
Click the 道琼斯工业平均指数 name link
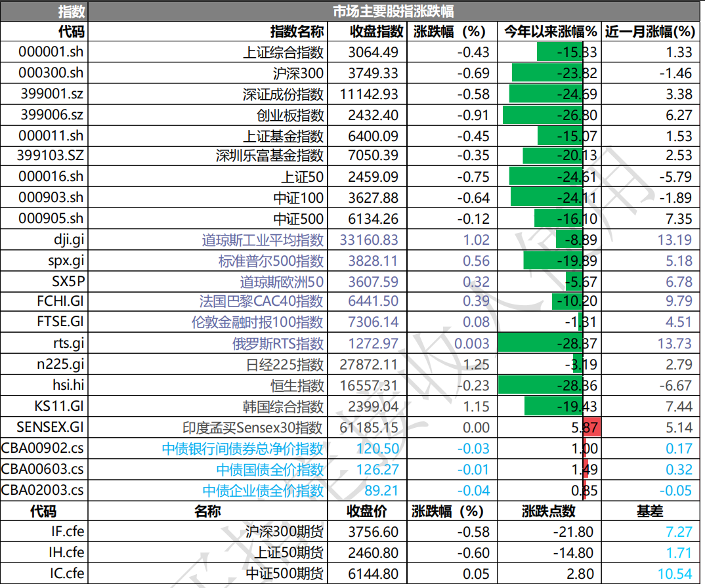263,240
